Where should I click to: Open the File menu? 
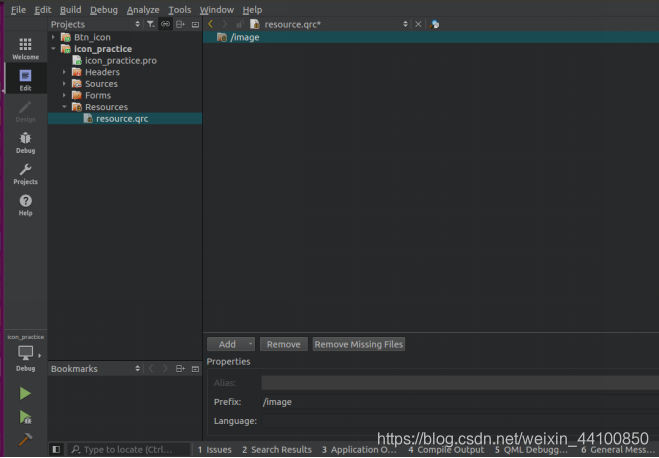tap(18, 10)
